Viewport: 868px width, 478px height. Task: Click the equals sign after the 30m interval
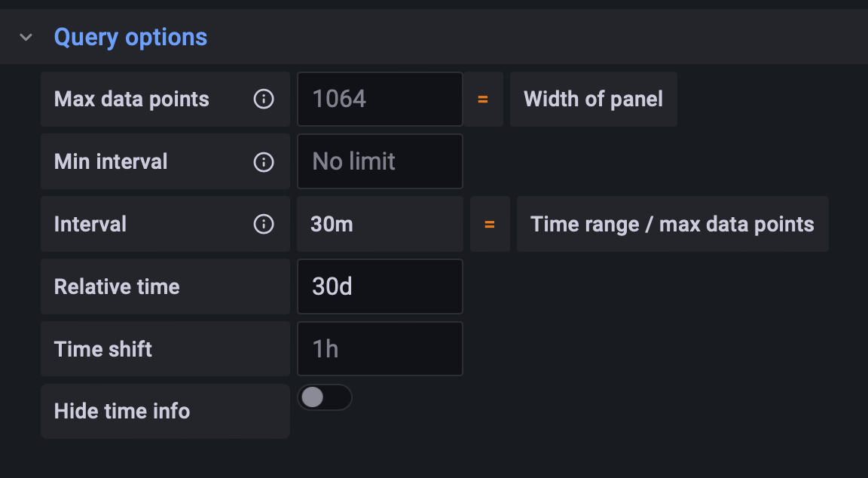coord(490,224)
